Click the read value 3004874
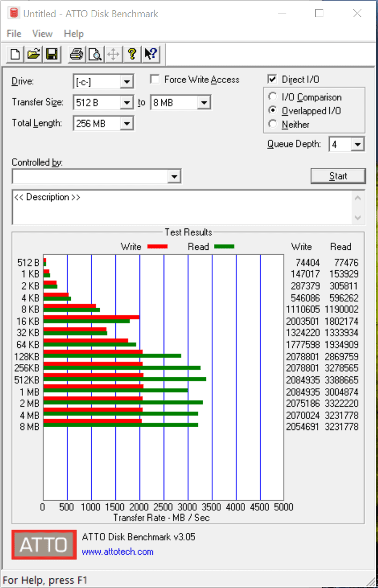This screenshot has width=378, height=588. 342,392
